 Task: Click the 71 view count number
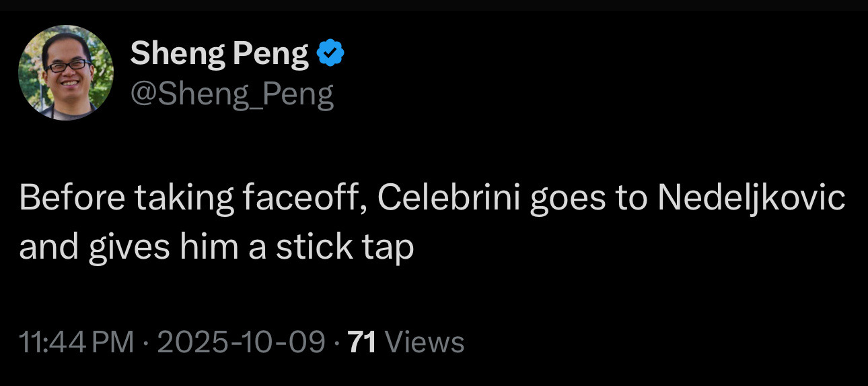pos(363,342)
